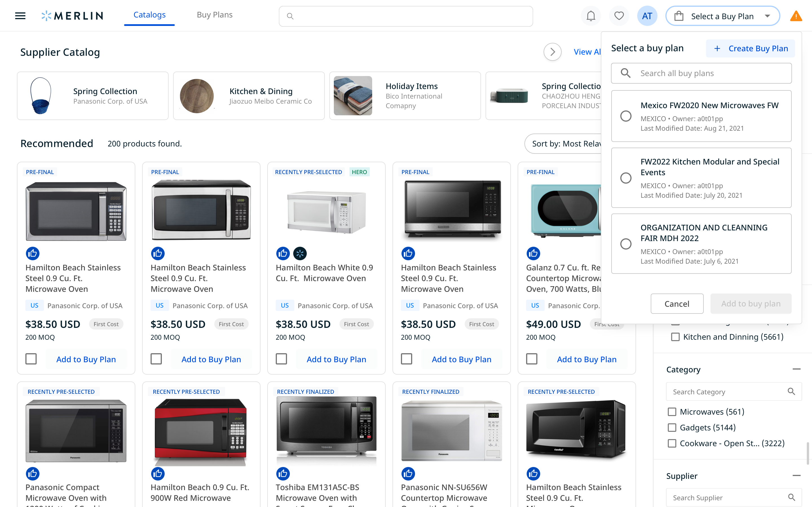Open the notifications bell icon

click(x=591, y=15)
